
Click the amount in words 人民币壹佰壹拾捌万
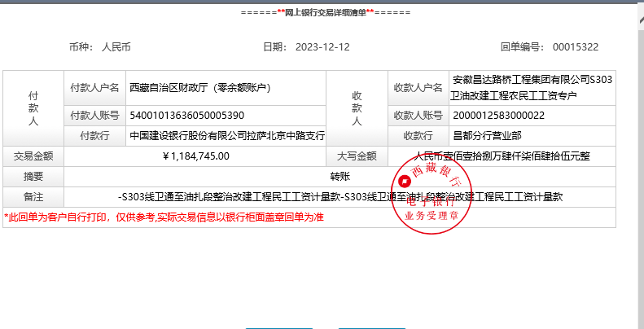(502, 156)
